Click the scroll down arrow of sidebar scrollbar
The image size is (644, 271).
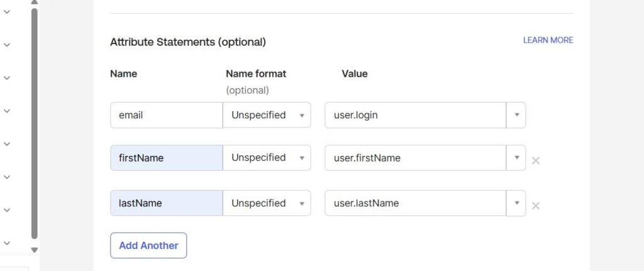tap(35, 250)
